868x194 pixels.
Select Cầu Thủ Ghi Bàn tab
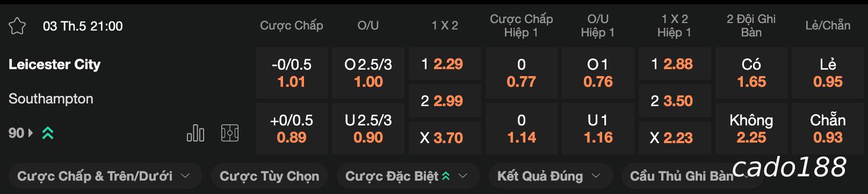pyautogui.click(x=682, y=176)
